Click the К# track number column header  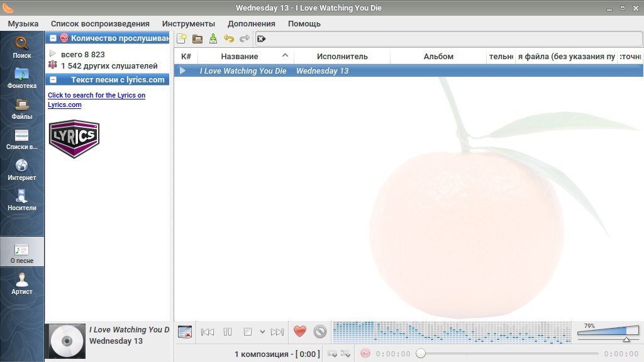click(x=186, y=57)
